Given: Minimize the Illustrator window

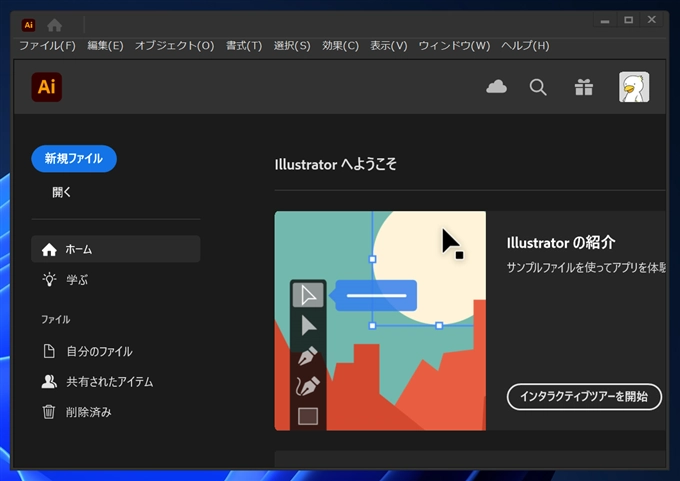Looking at the screenshot, I should coord(605,20).
